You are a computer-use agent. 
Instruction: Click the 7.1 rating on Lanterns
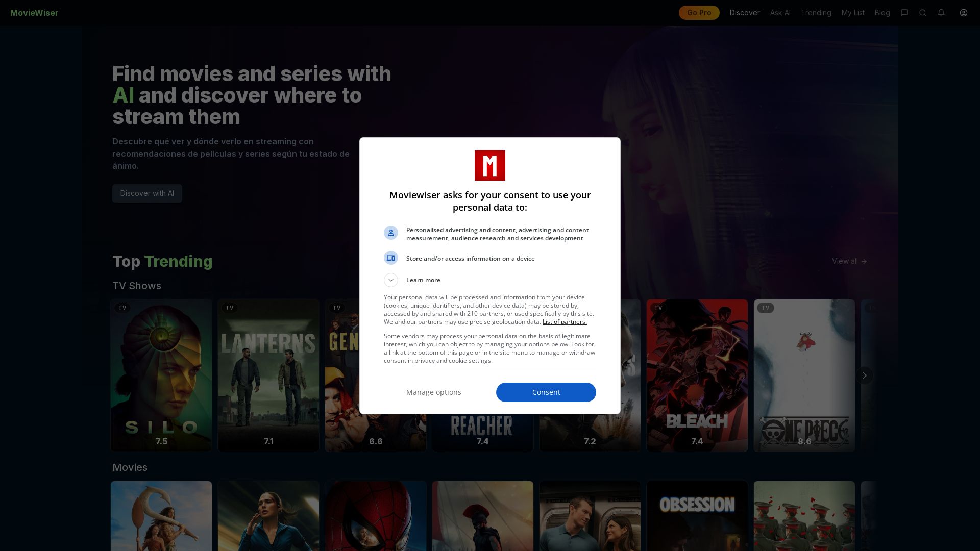coord(268,441)
